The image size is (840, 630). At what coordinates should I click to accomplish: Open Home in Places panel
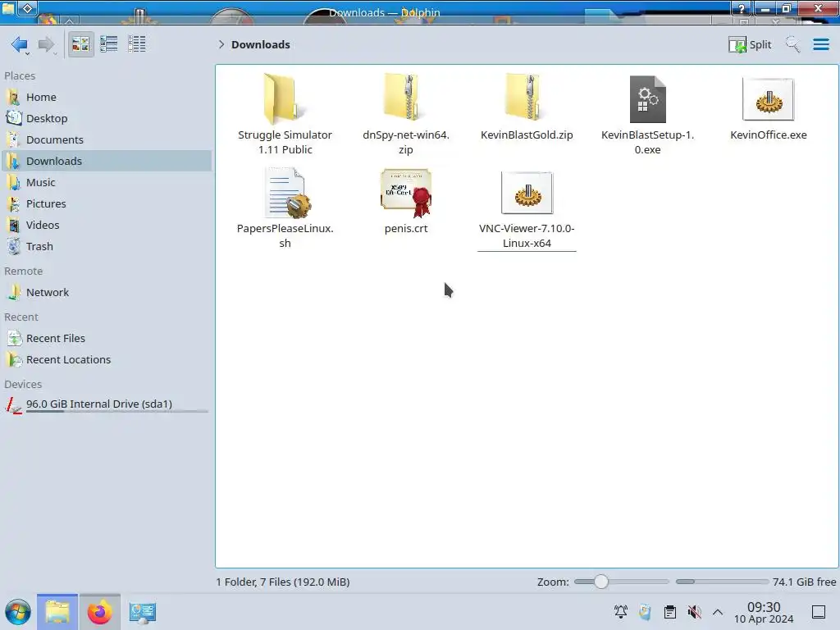(x=107, y=97)
